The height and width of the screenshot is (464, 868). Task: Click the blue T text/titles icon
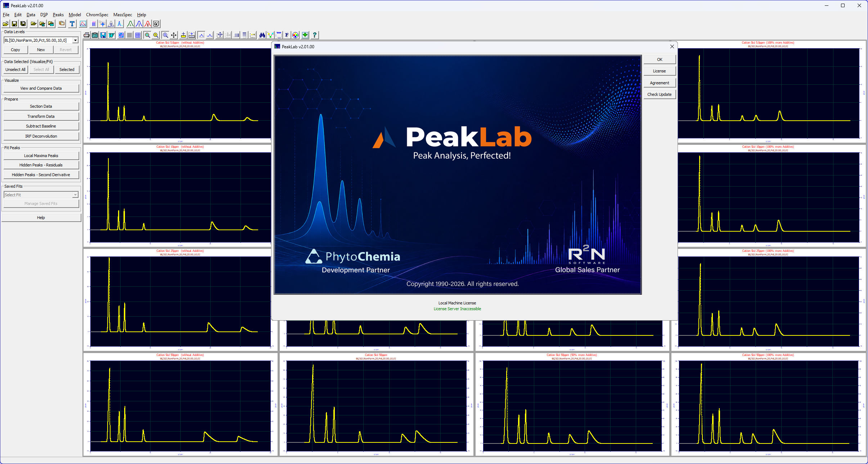pos(72,24)
